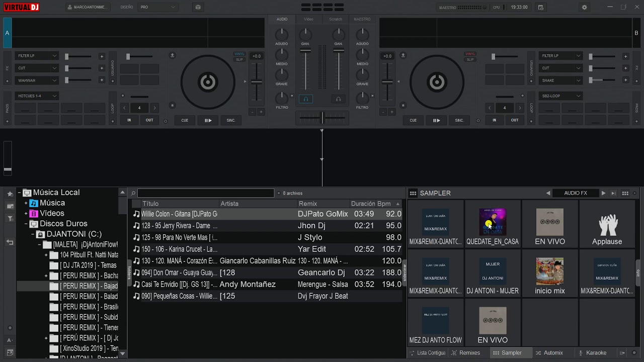
Task: Toggle search options dot beside 8 archivos
Action: pos(278,193)
